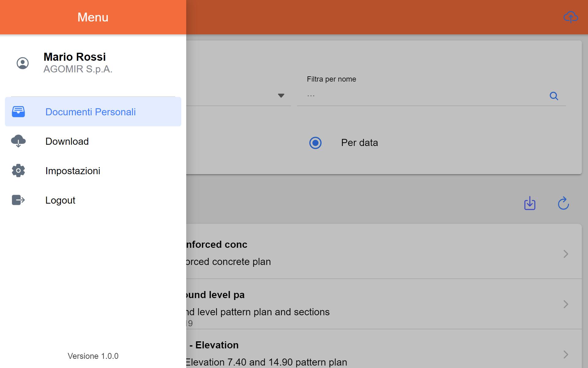The height and width of the screenshot is (368, 588).
Task: Click the AGOMIR S.p.A. company text
Action: tap(78, 69)
